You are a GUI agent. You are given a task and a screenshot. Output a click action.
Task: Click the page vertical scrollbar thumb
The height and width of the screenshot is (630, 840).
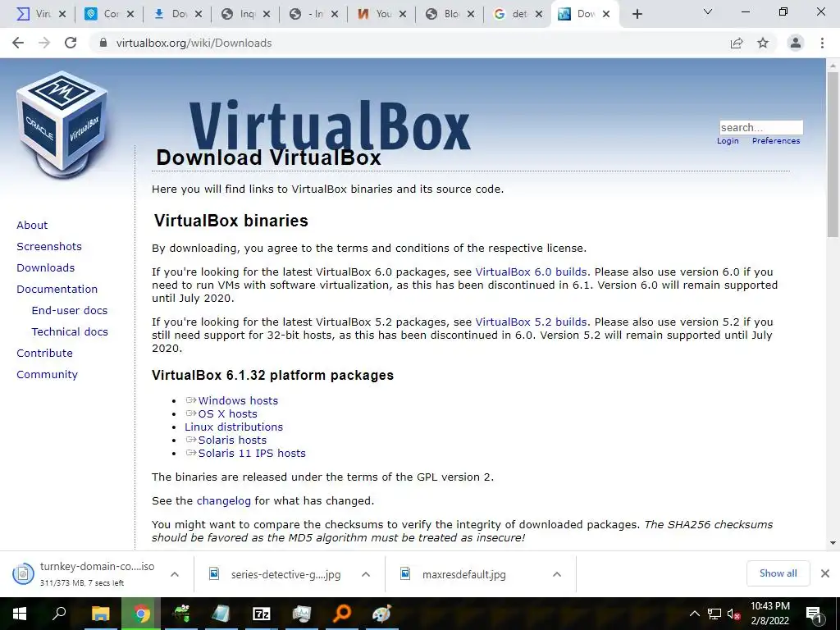point(833,153)
